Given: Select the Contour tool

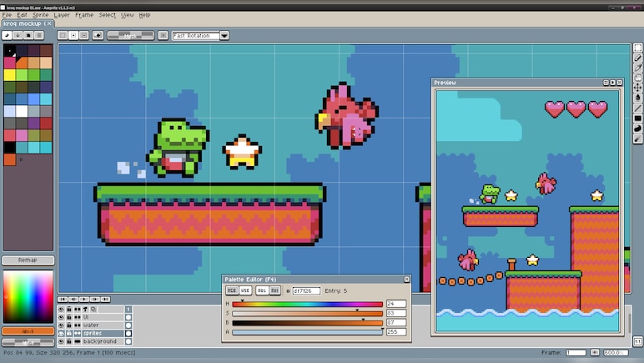Looking at the screenshot, I should (x=637, y=129).
